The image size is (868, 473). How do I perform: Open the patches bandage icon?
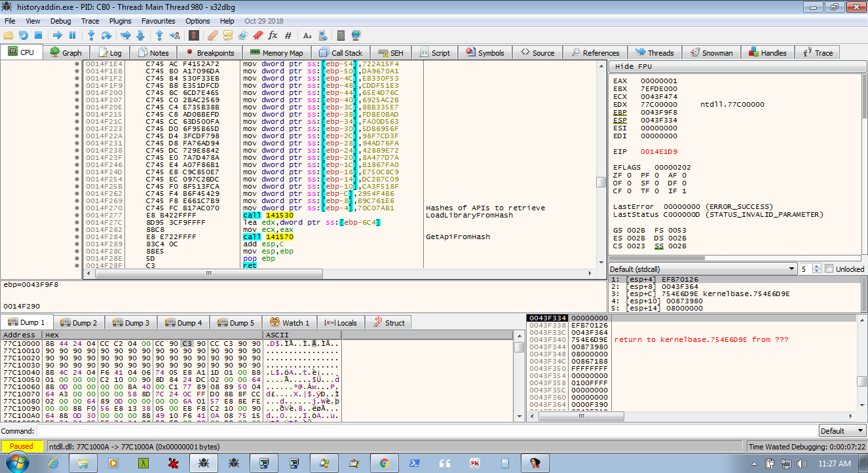click(213, 35)
